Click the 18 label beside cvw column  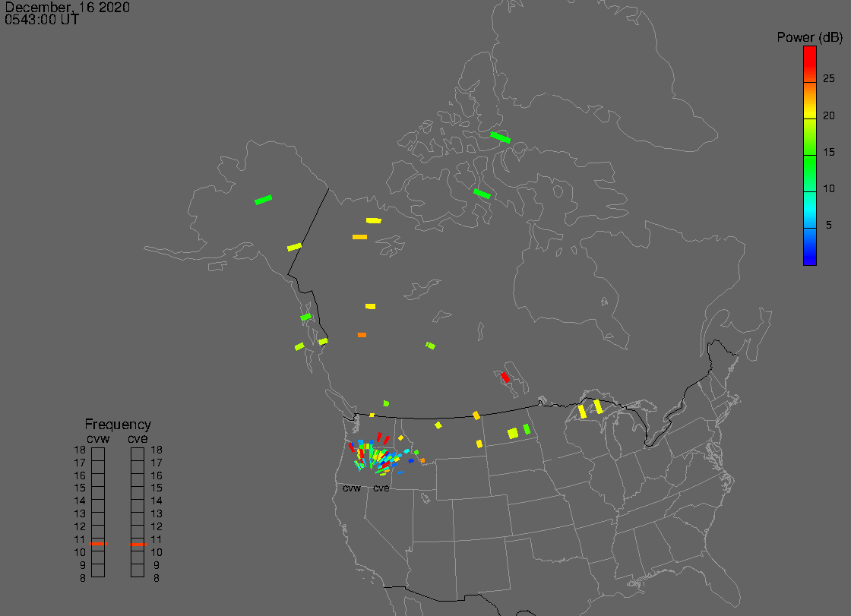coord(80,450)
